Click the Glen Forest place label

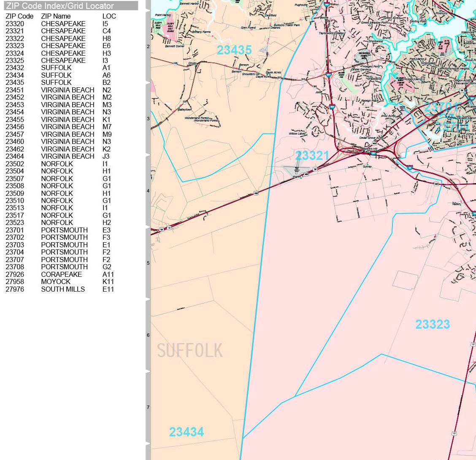click(x=248, y=27)
